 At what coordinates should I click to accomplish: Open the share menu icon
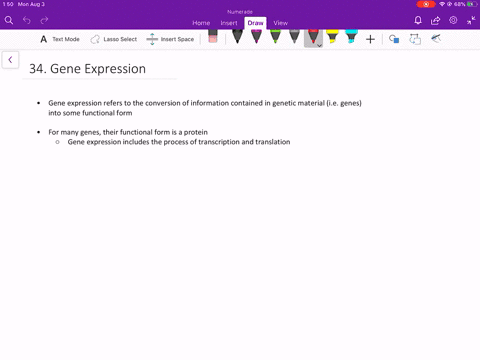(x=435, y=20)
